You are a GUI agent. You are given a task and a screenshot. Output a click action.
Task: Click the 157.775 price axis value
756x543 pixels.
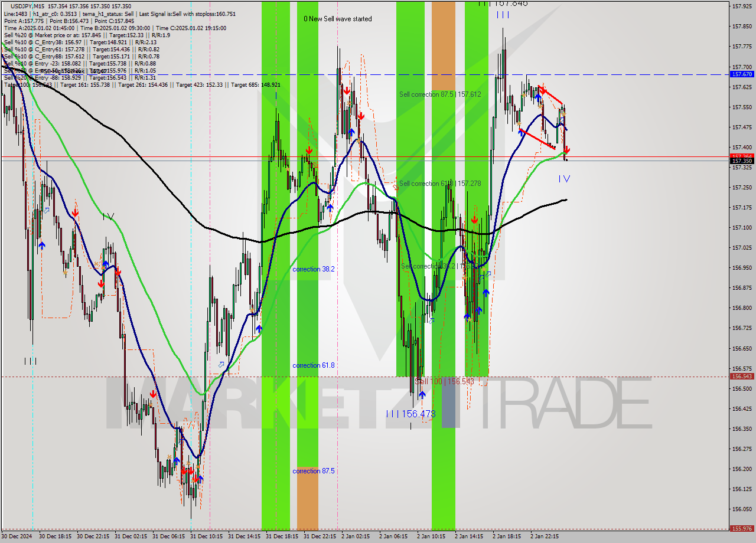(742, 47)
